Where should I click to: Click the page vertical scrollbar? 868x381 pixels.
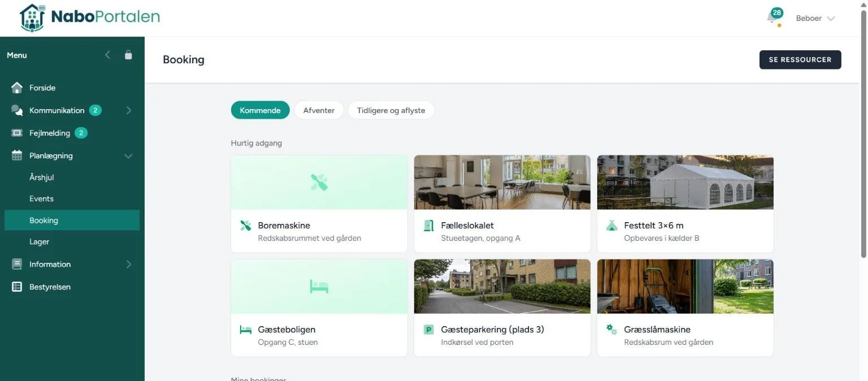click(863, 133)
